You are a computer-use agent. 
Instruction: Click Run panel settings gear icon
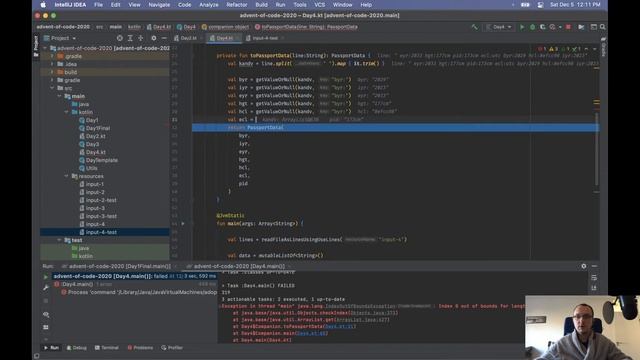point(584,266)
